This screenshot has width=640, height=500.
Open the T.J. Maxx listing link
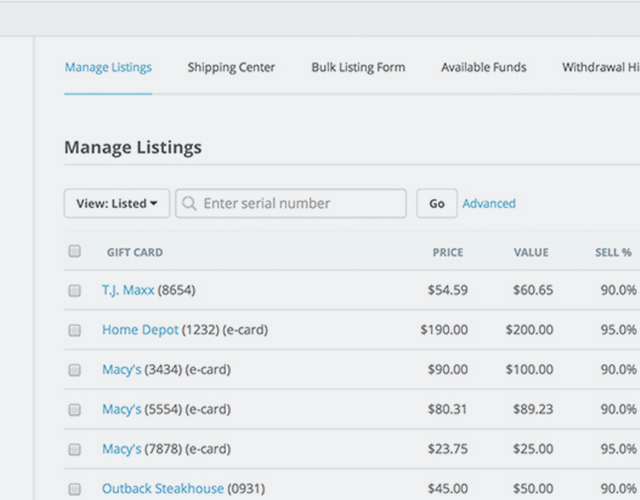tap(128, 290)
